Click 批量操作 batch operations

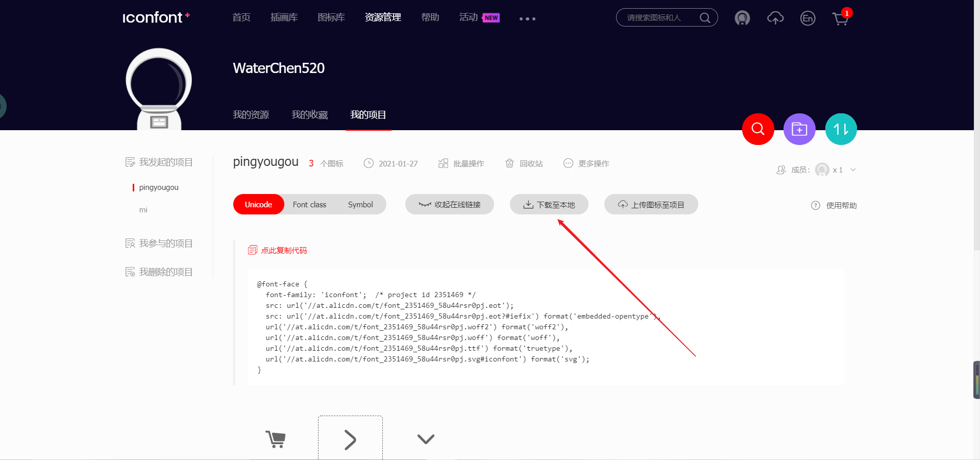[x=461, y=163]
